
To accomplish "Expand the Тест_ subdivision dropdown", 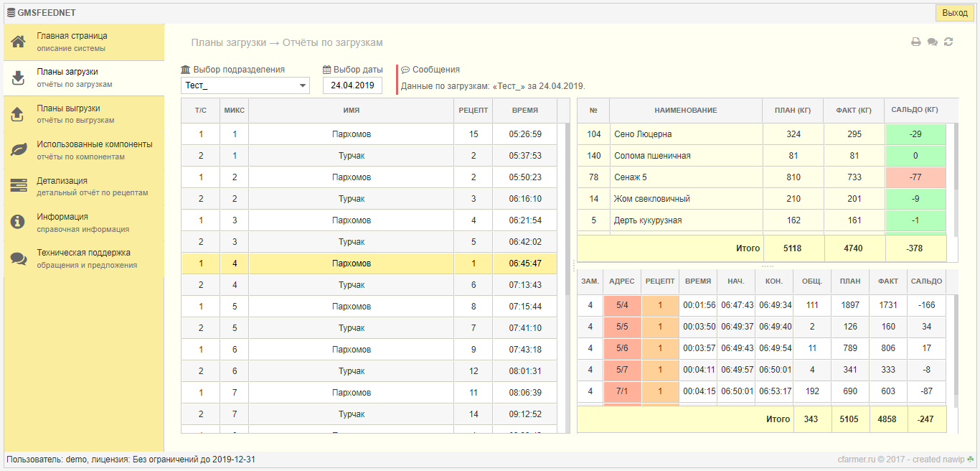I will (245, 85).
